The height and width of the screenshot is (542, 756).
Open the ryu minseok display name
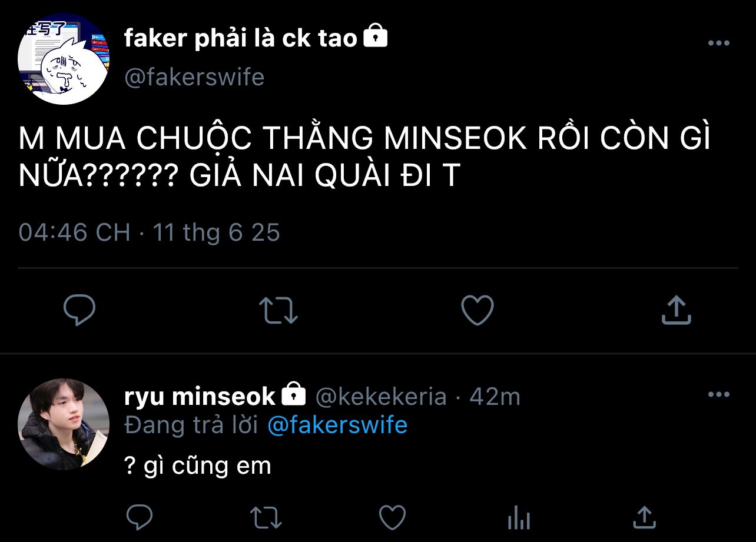click(x=200, y=396)
